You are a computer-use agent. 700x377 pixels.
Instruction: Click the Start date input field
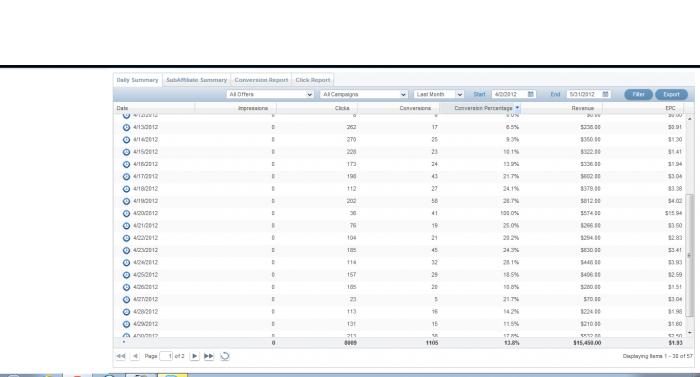pos(509,94)
